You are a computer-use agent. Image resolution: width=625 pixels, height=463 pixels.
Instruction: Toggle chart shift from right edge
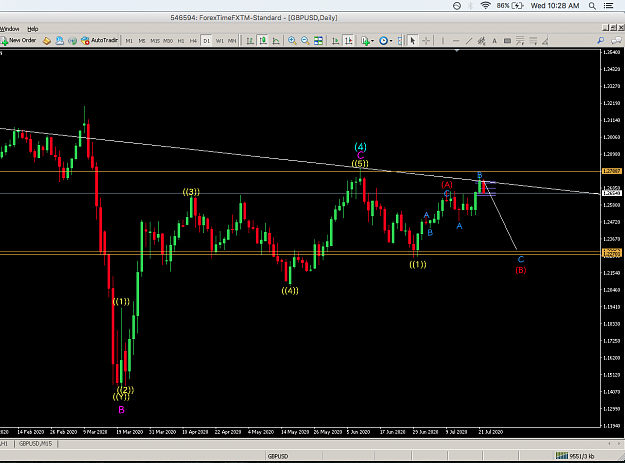click(348, 41)
